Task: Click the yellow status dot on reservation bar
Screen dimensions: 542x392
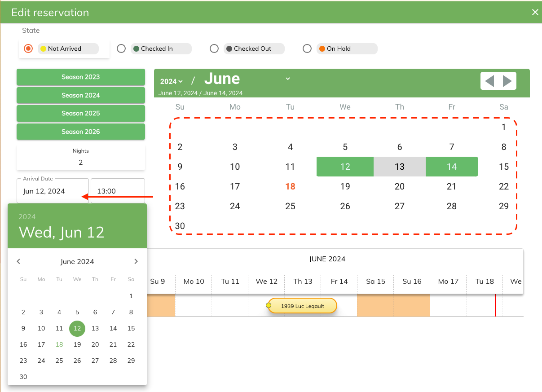Action: click(x=269, y=305)
